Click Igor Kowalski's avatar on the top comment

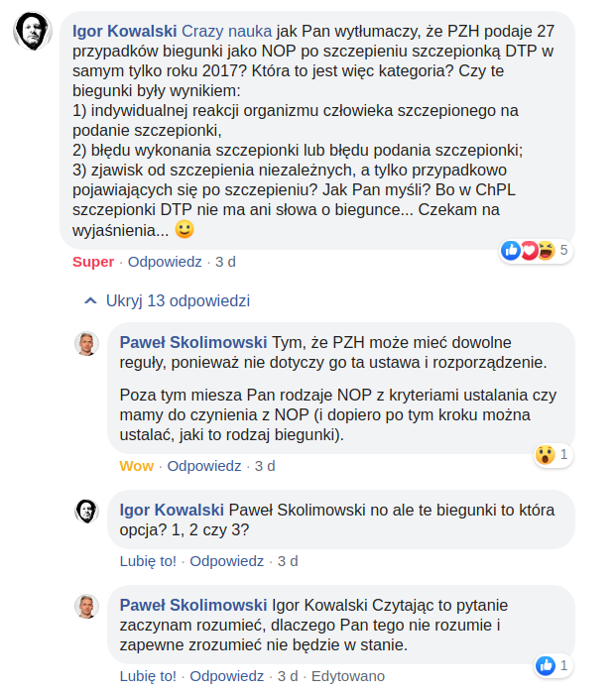[33, 32]
